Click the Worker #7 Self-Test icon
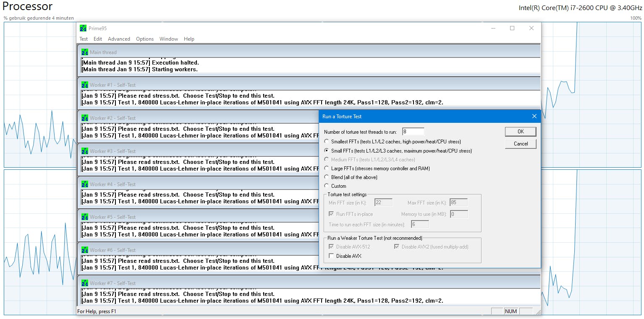The width and height of the screenshot is (644, 319). [85, 283]
